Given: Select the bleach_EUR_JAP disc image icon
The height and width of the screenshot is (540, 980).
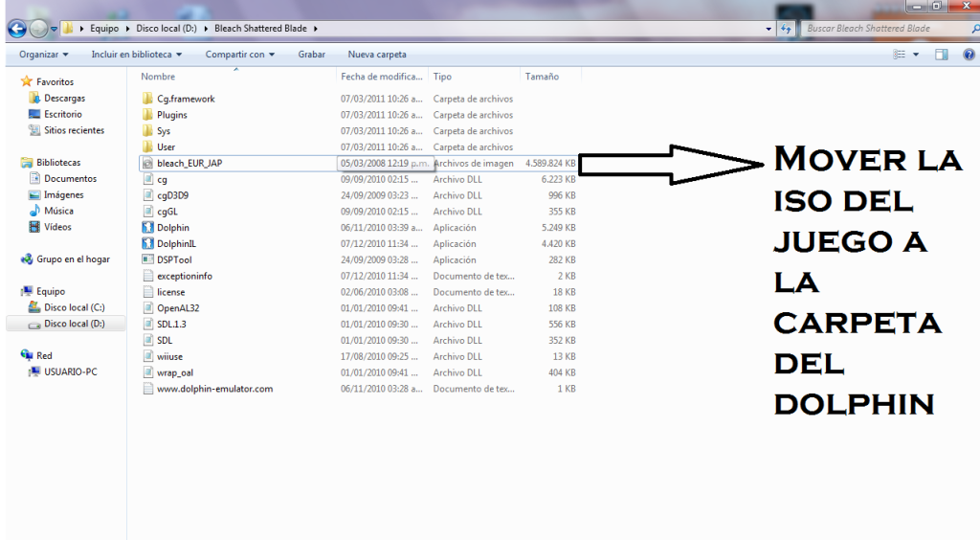Looking at the screenshot, I should tap(147, 163).
